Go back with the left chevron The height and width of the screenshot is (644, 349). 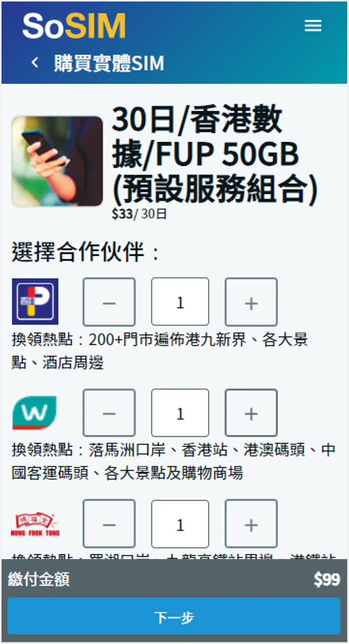click(35, 63)
